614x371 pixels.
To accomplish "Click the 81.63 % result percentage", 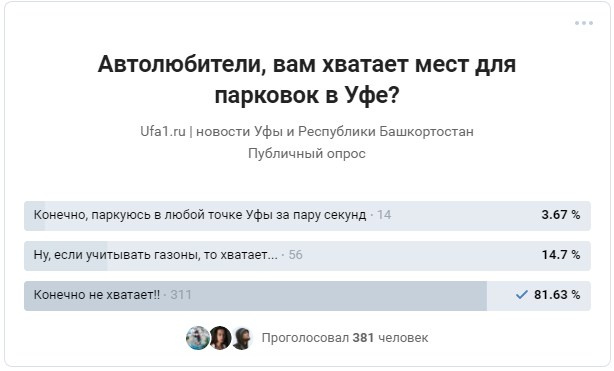I will tap(557, 295).
